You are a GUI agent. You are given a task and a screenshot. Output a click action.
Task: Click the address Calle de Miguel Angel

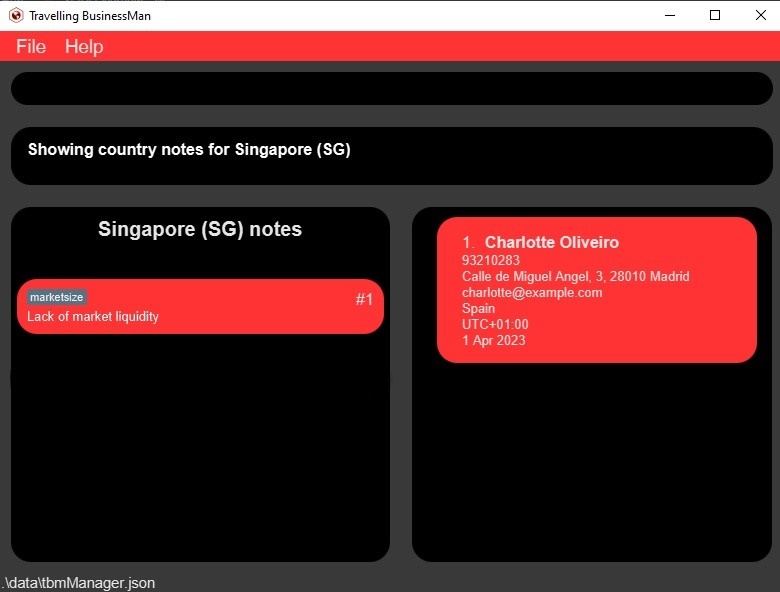pos(576,276)
